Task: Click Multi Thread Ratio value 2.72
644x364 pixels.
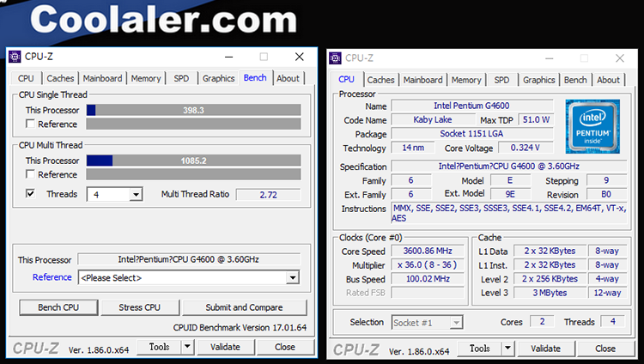Action: pyautogui.click(x=268, y=195)
